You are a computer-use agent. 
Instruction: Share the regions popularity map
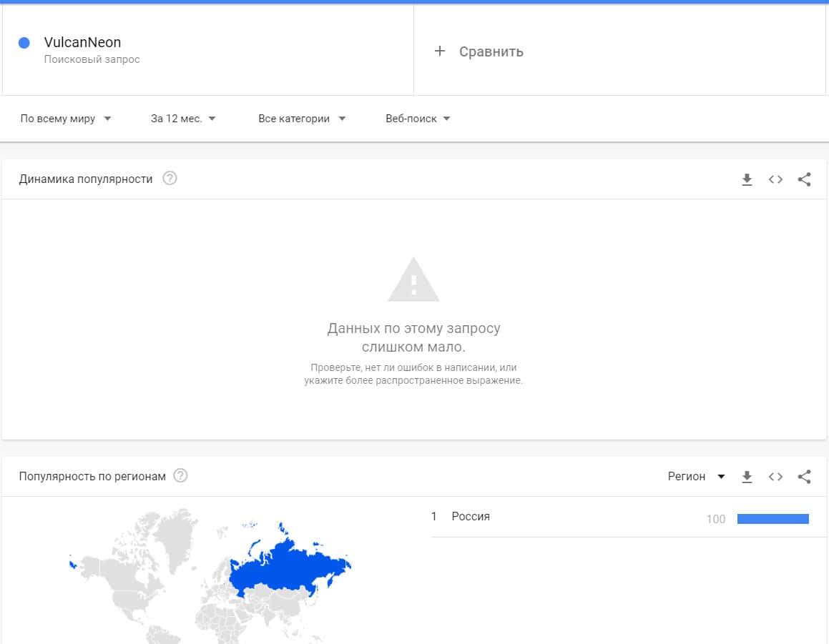coord(804,477)
